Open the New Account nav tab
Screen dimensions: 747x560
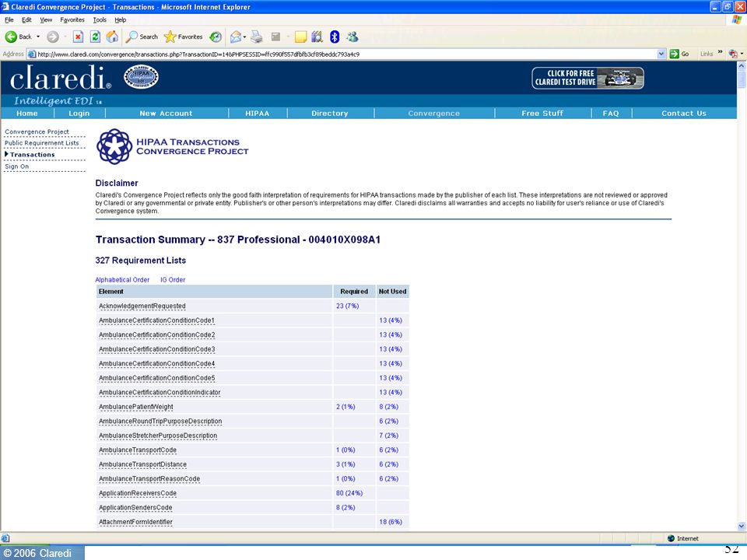coord(167,114)
